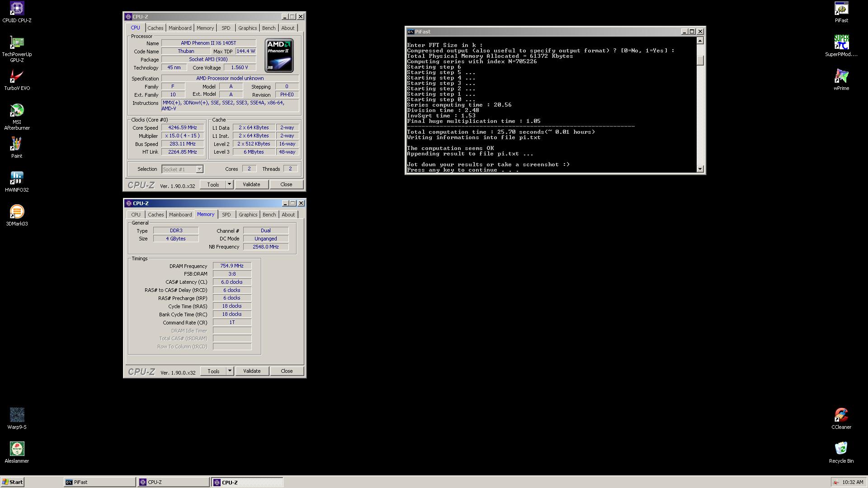Click the Command Rate 1T value
This screenshot has height=488, width=868.
click(x=232, y=322)
